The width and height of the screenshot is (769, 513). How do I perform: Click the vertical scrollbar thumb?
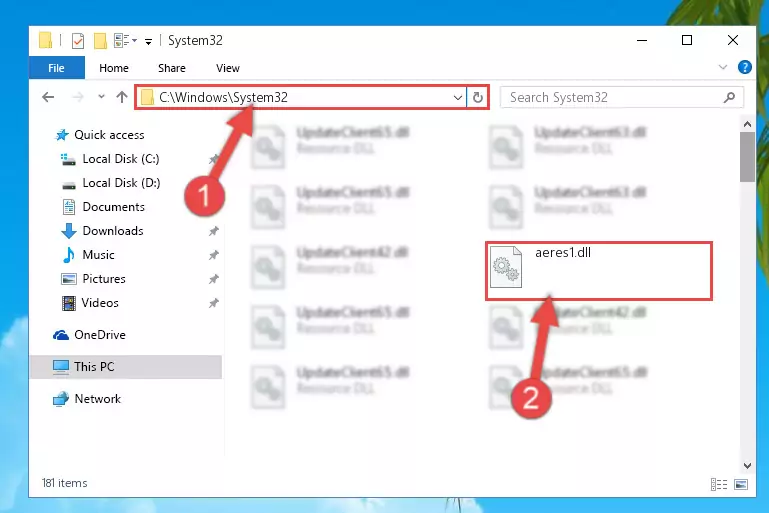tap(747, 157)
